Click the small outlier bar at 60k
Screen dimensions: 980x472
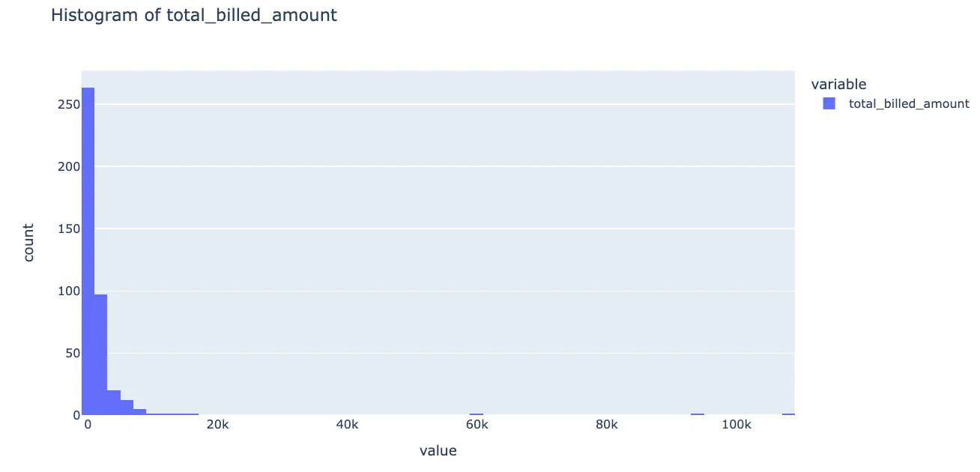pos(477,414)
